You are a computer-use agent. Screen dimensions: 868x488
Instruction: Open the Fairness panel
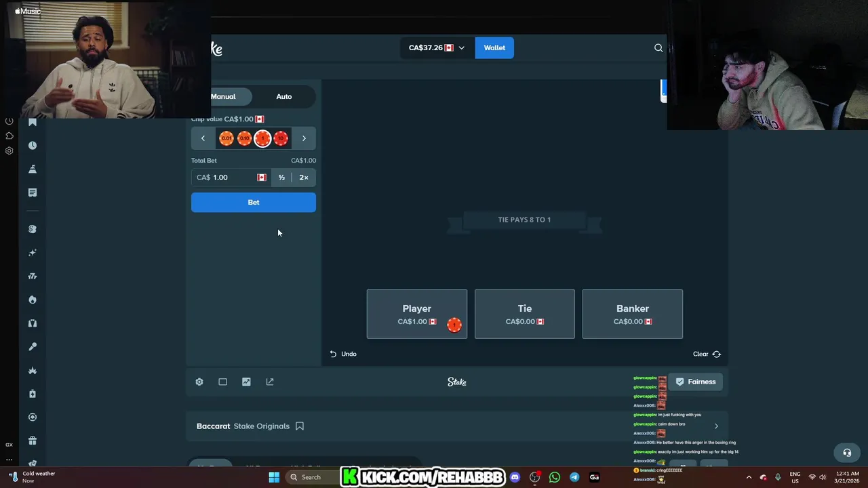[696, 382]
